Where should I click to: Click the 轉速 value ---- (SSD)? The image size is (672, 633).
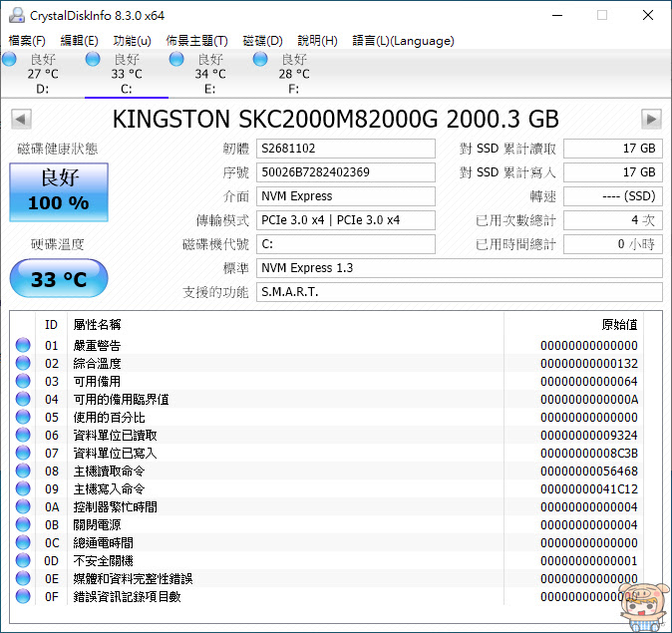click(x=613, y=196)
